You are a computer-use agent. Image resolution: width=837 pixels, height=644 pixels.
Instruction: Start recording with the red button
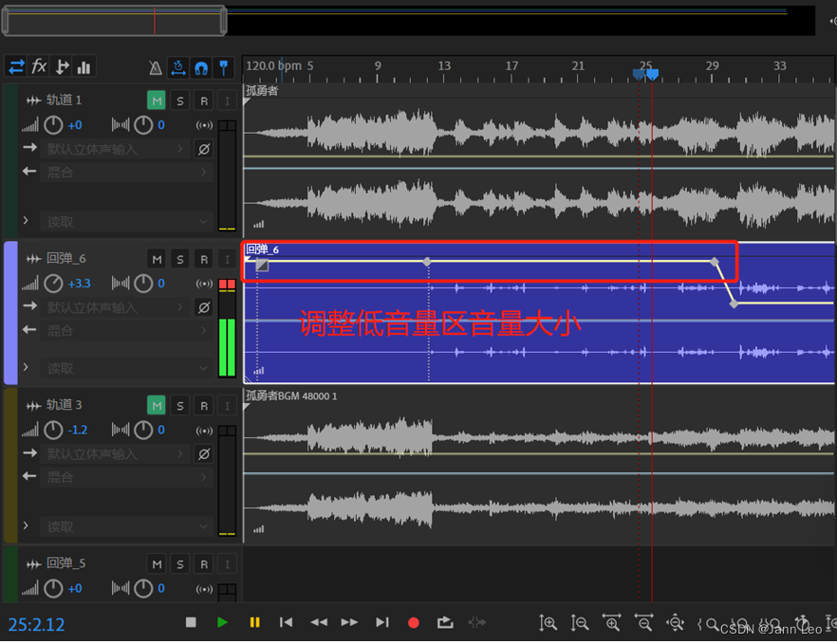413,622
